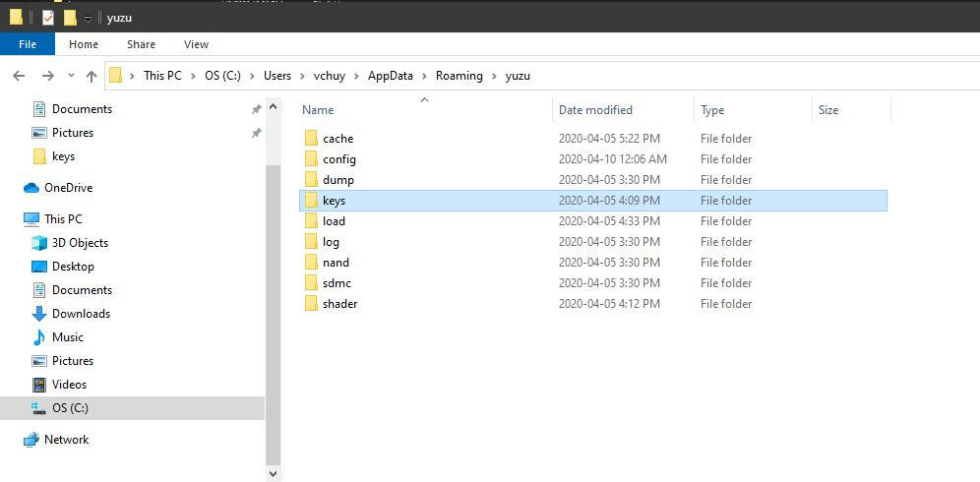Image resolution: width=980 pixels, height=482 pixels.
Task: Click cache date '2020-04-05 5:22 PM'
Action: (609, 138)
